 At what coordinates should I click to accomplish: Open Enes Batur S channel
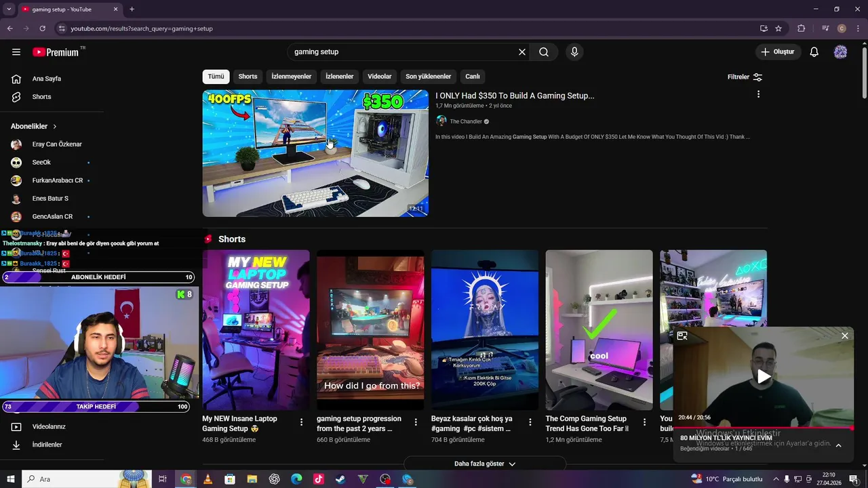pos(52,199)
